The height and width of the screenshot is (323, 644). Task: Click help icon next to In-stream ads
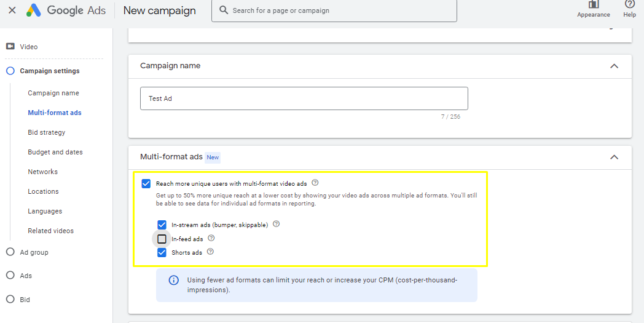276,225
